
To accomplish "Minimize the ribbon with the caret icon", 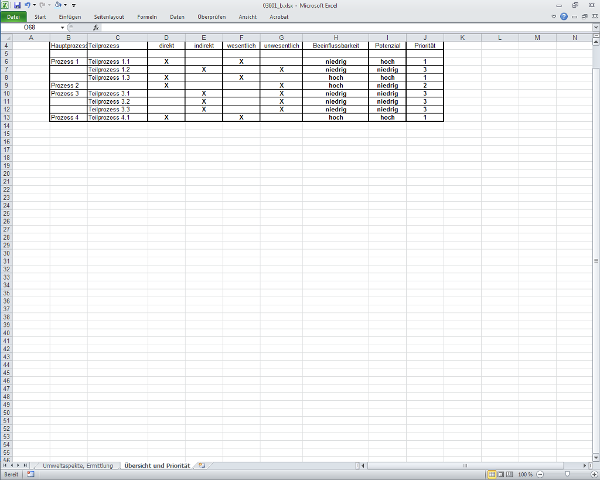I will coord(555,17).
